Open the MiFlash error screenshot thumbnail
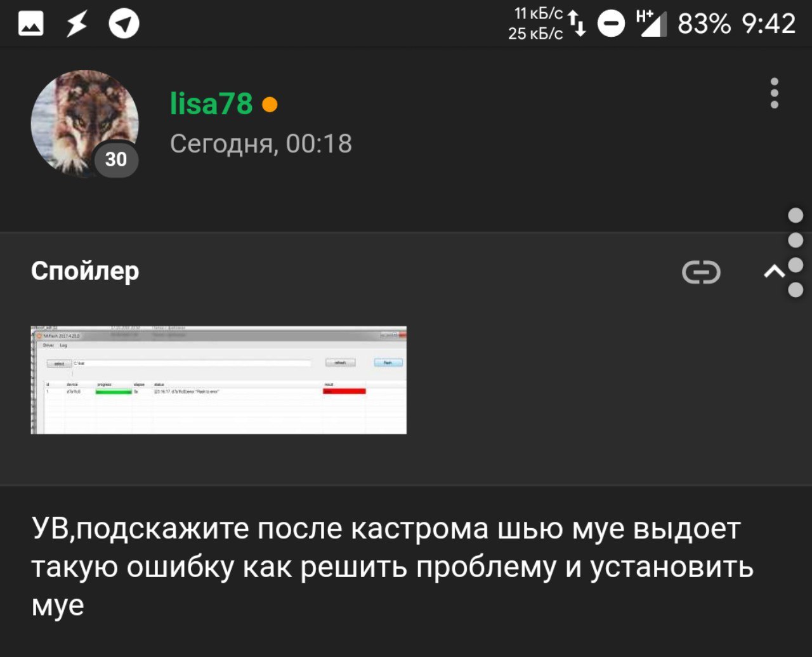This screenshot has height=657, width=812. click(x=218, y=380)
